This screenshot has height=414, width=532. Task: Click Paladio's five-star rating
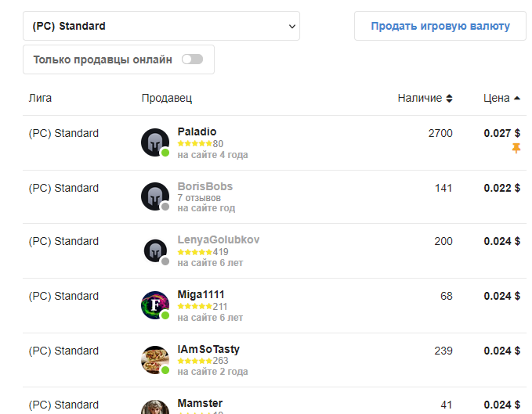click(195, 144)
